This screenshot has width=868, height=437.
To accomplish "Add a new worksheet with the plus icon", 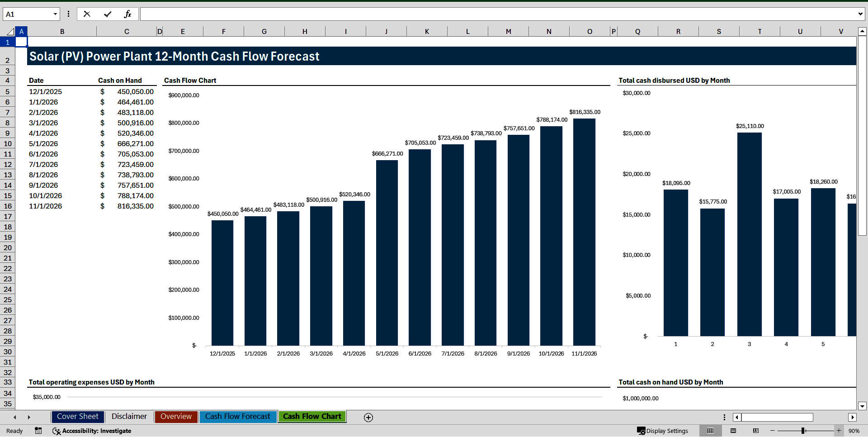I will (x=368, y=417).
